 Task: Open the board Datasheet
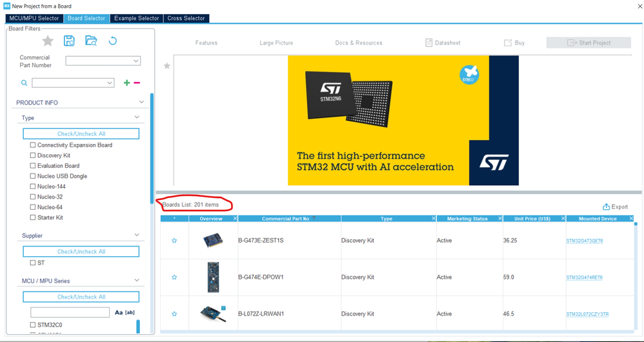(442, 43)
